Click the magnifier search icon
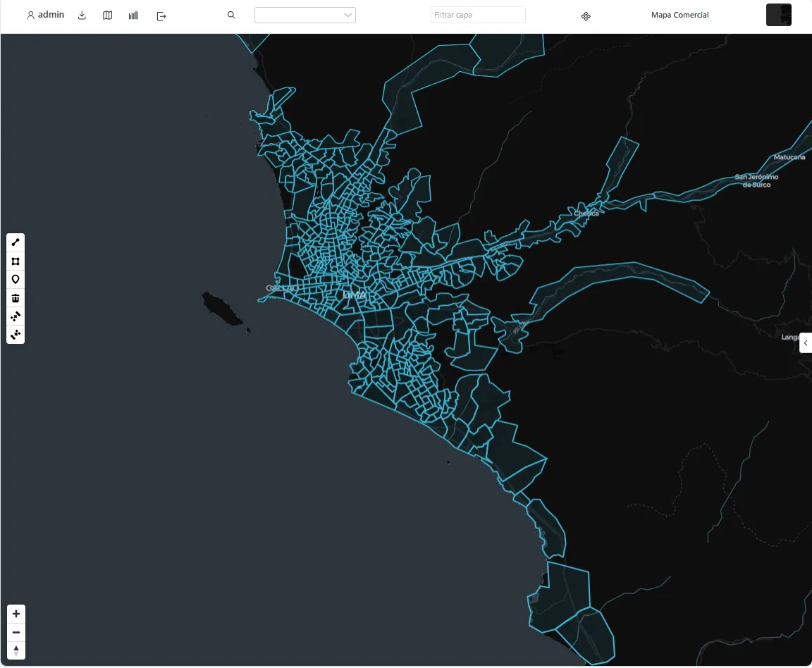 [231, 15]
